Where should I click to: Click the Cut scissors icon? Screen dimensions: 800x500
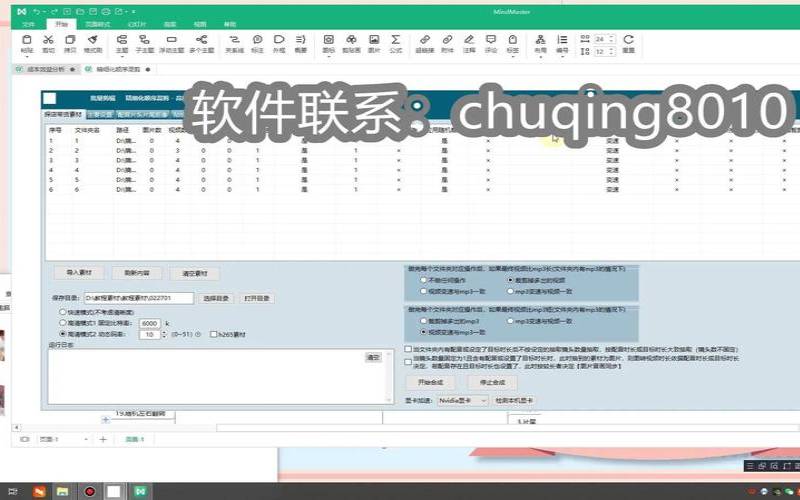coord(48,40)
